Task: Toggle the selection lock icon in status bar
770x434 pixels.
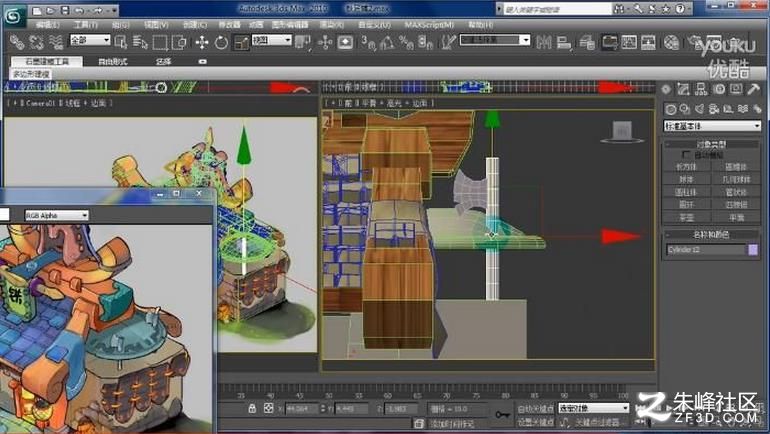Action: pos(252,408)
